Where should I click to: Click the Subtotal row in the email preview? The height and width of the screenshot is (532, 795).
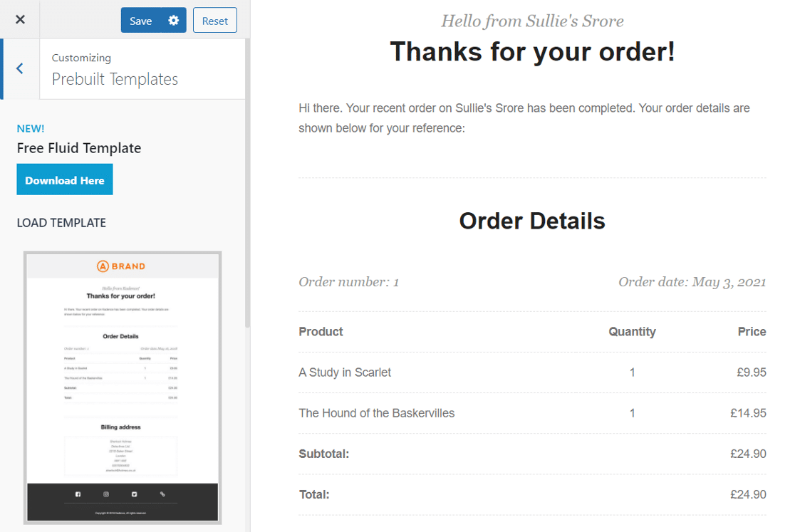click(x=532, y=454)
